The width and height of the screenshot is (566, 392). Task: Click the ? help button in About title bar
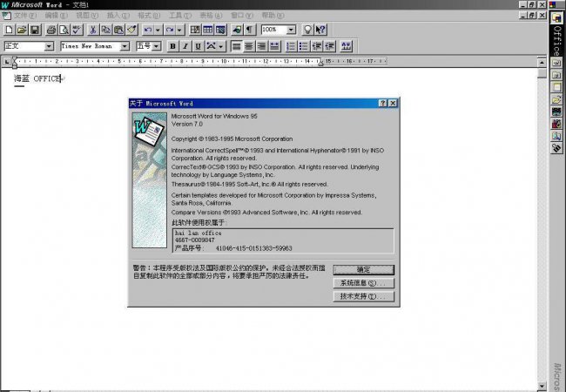click(383, 104)
